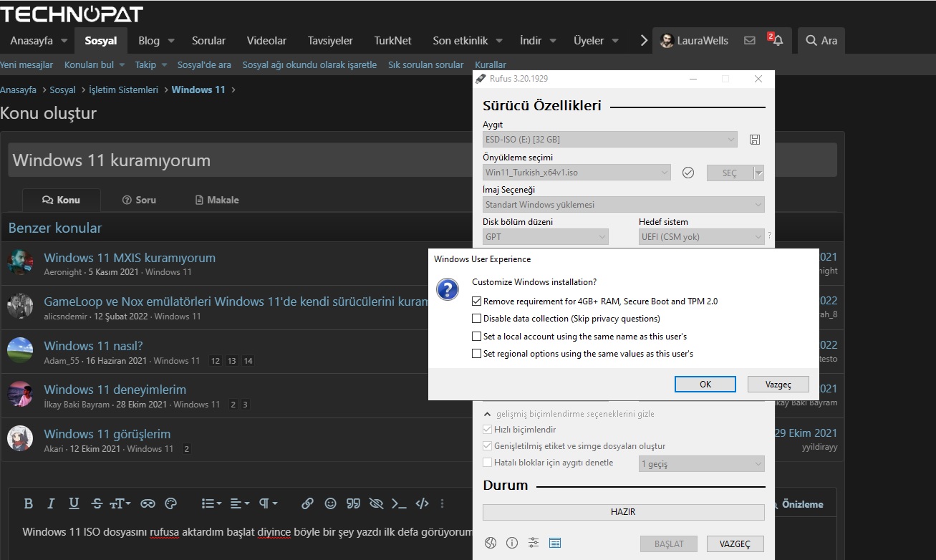Switch to the Soru thread type tab
The width and height of the screenshot is (936, 560).
pyautogui.click(x=139, y=200)
